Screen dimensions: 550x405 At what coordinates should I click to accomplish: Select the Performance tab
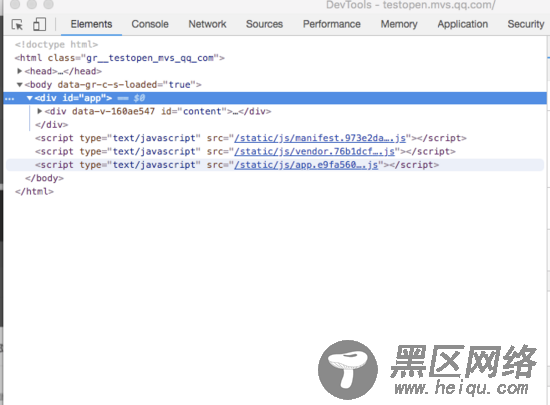click(x=331, y=24)
